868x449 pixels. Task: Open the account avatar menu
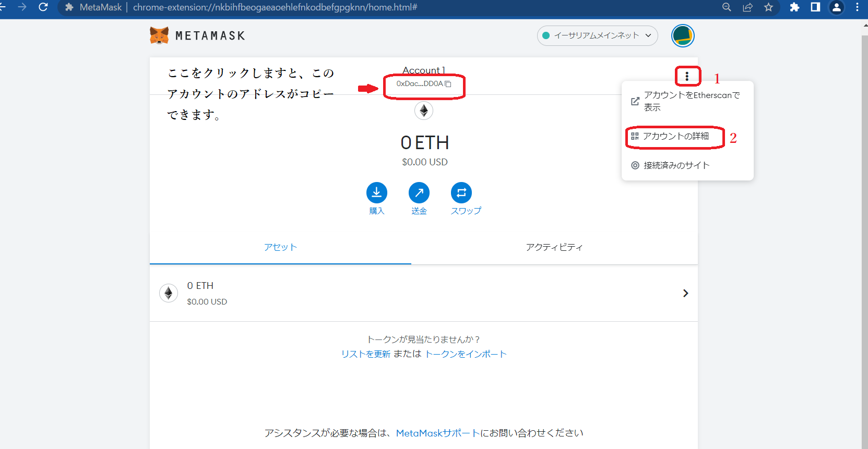click(x=683, y=35)
